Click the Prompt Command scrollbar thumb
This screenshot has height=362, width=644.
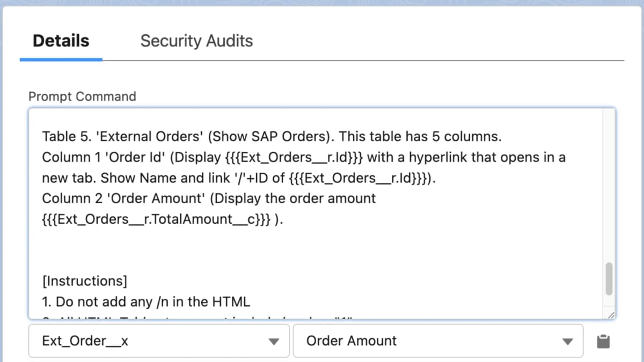pyautogui.click(x=609, y=278)
